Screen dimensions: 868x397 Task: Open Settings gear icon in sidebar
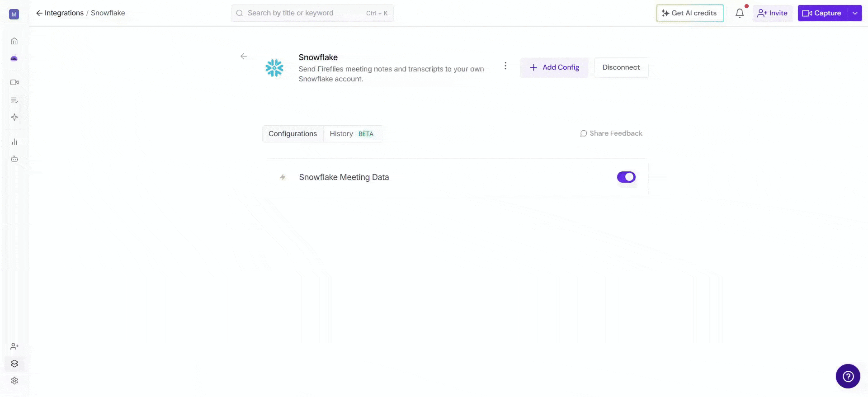tap(14, 381)
